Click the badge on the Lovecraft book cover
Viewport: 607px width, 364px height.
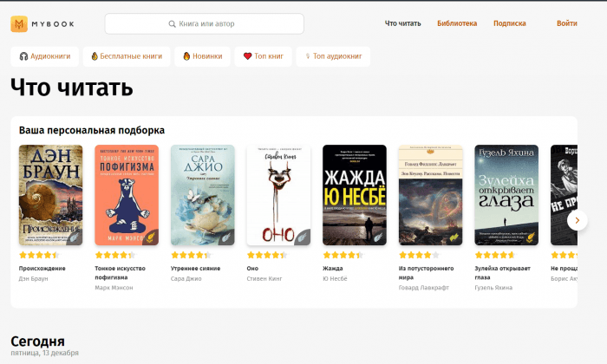454,237
